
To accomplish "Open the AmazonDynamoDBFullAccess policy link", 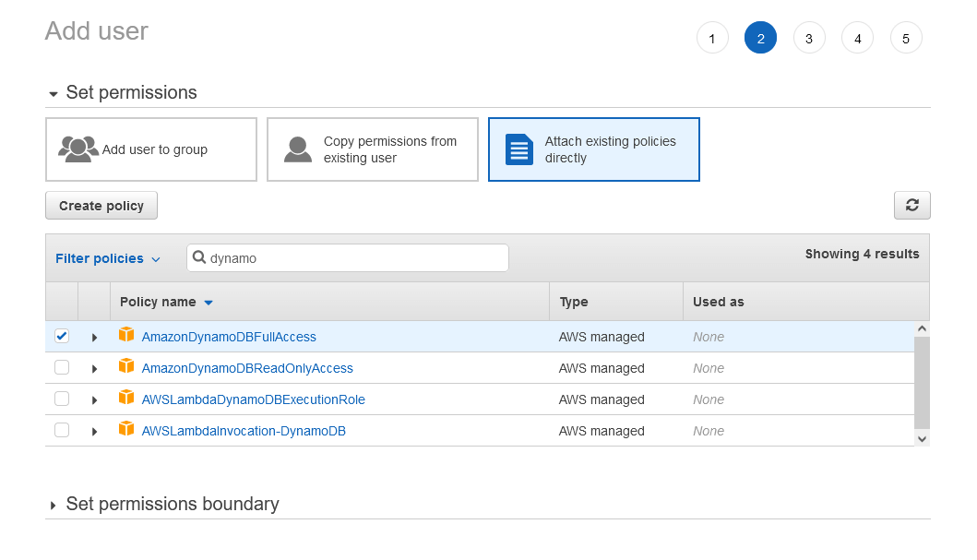I will [229, 337].
